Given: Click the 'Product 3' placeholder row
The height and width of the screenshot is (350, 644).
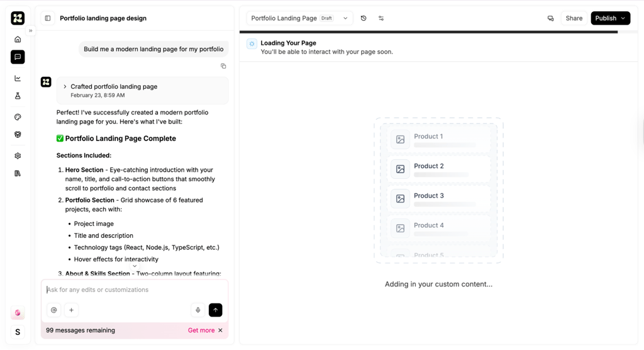Looking at the screenshot, I should click(x=438, y=199).
